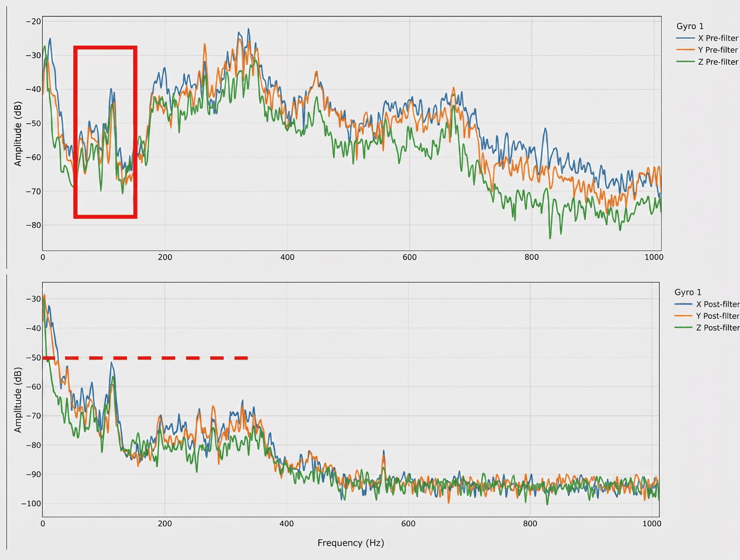This screenshot has width=740, height=560.
Task: Click inside the red highlighted rectangle
Action: pyautogui.click(x=105, y=132)
